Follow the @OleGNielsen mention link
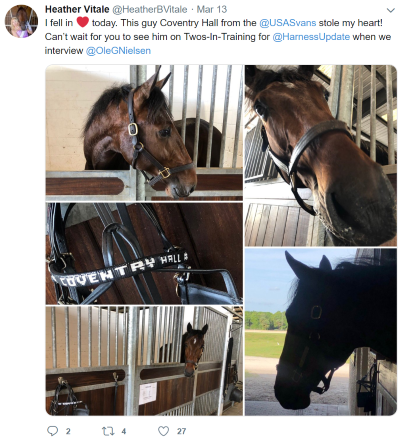400x443 pixels. (x=118, y=51)
